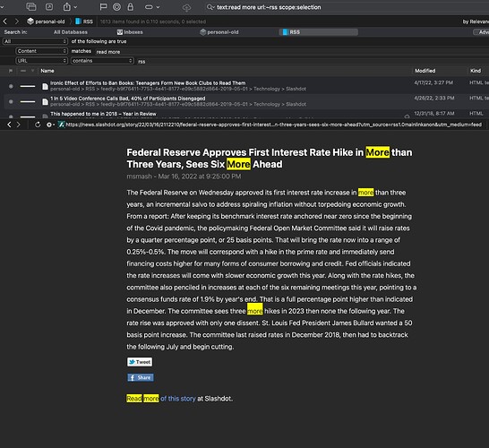The height and width of the screenshot is (448, 489).
Task: Search in All Databases scope
Action: [71, 32]
